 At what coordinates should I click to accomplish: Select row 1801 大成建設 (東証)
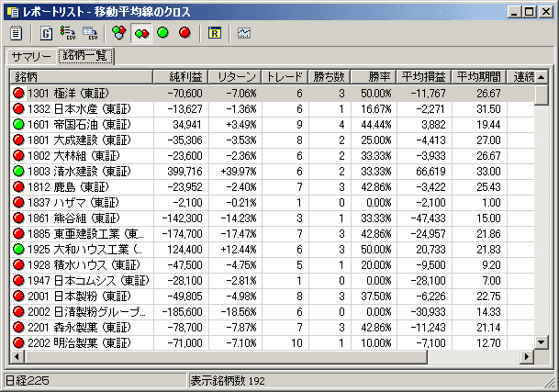273,140
